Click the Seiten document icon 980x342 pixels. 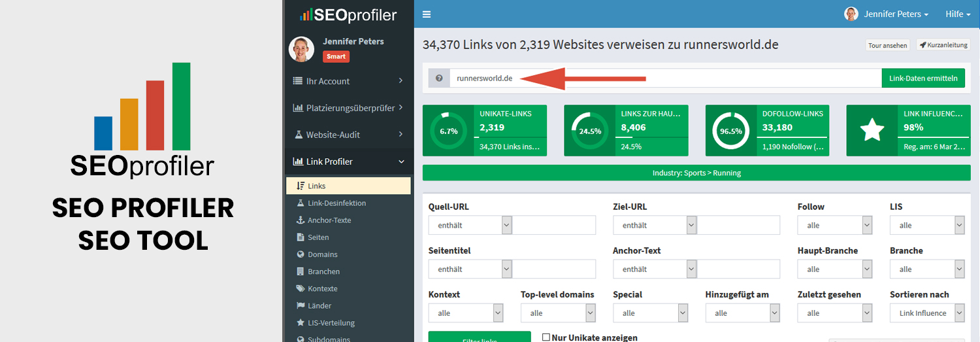[x=301, y=237]
